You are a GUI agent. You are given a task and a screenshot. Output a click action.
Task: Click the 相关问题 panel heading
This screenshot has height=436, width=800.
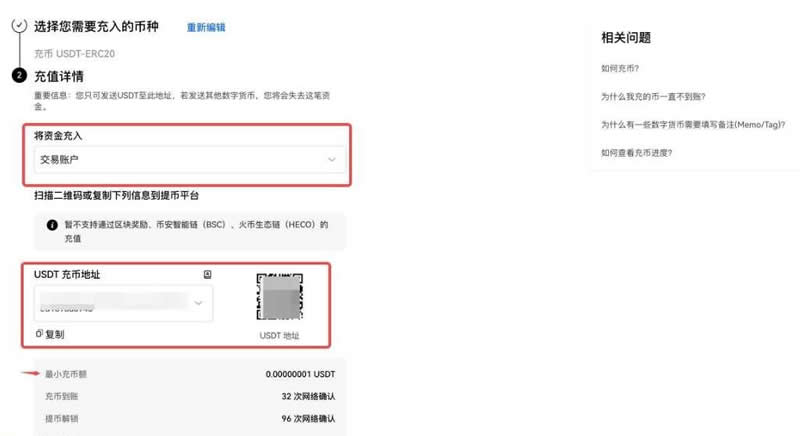click(x=626, y=38)
